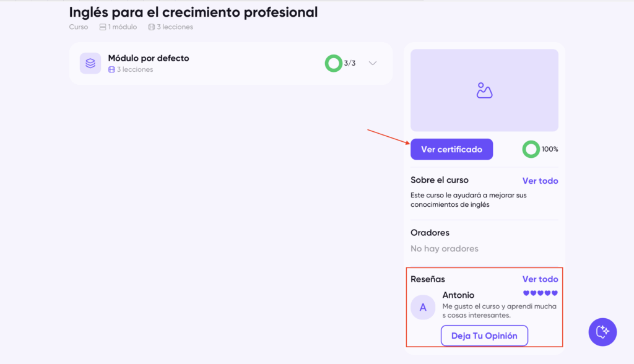Click the 3/3 module progress ring

pyautogui.click(x=334, y=63)
